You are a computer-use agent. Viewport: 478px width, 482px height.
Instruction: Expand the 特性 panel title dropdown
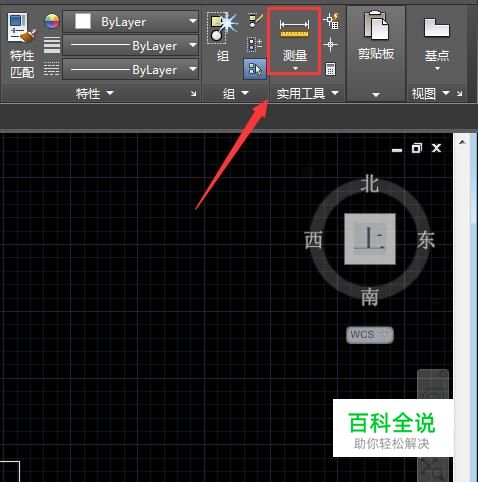[95, 94]
